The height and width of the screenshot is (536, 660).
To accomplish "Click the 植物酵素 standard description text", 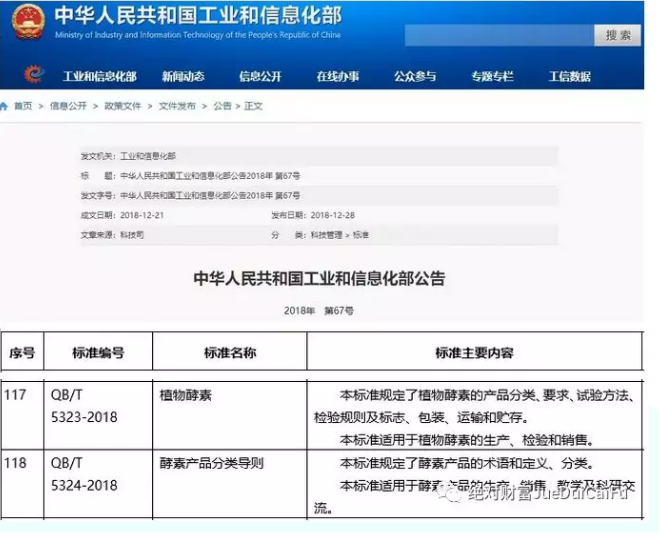I will click(475, 418).
